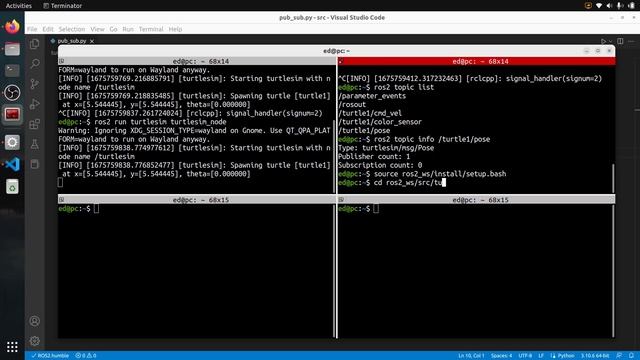The width and height of the screenshot is (640, 360).
Task: Open the Run Python File dropdown arrow
Action: 611,41
